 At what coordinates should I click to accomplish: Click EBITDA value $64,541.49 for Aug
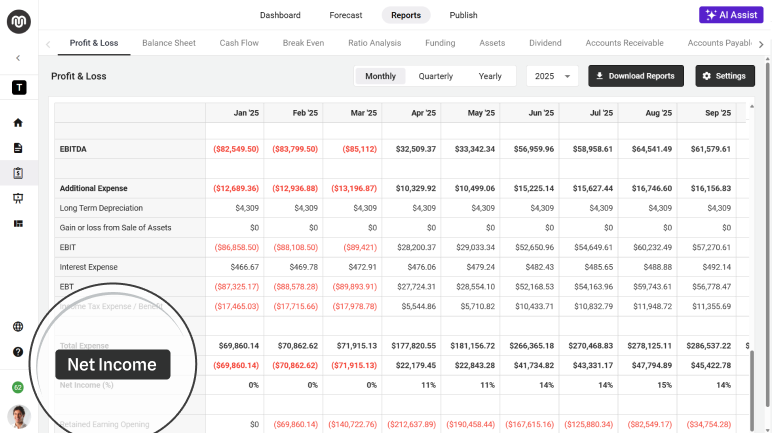tap(652, 149)
